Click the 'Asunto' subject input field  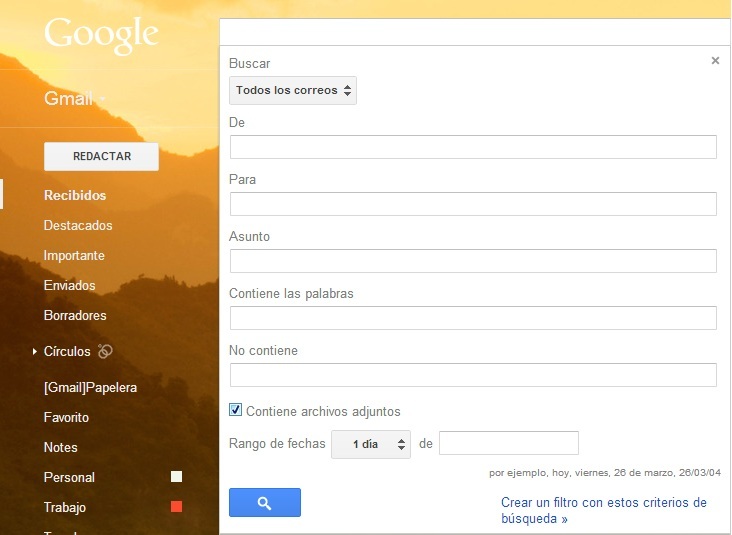[473, 261]
